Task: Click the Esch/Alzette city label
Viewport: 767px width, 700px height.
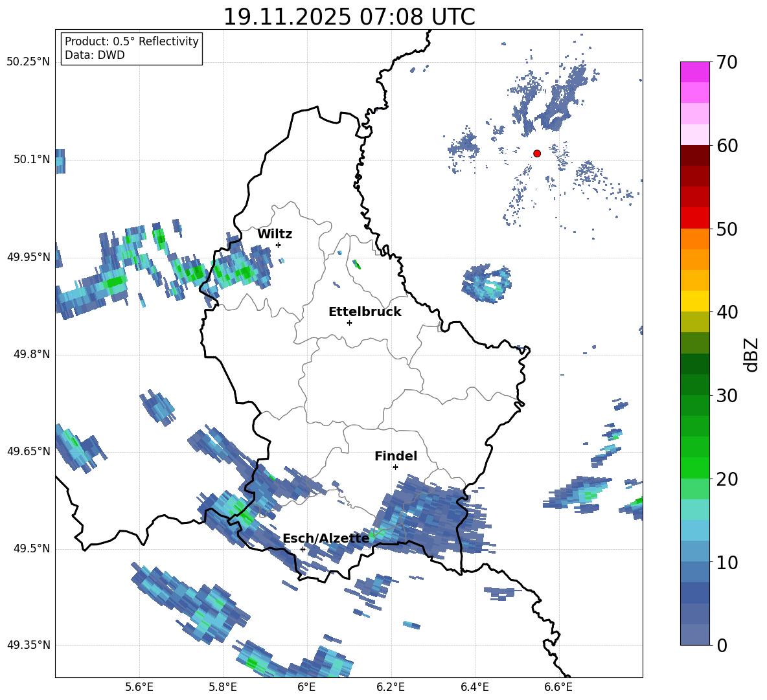Action: pos(326,538)
